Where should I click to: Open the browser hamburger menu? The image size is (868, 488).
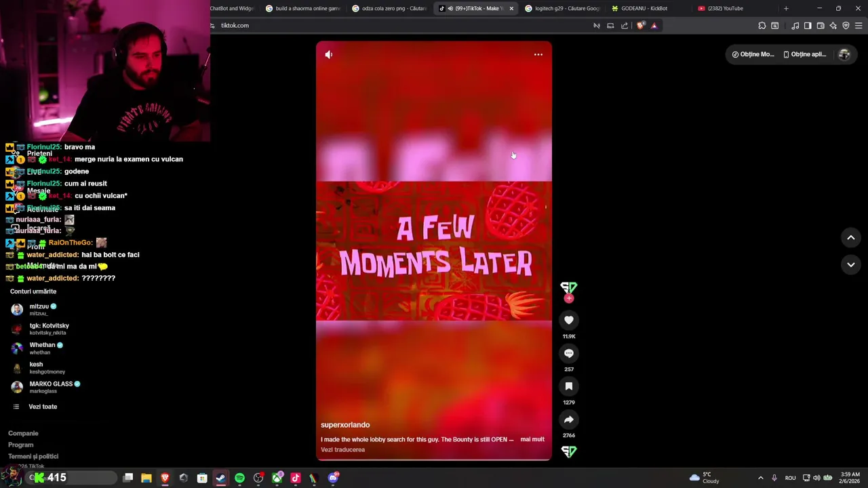(859, 26)
